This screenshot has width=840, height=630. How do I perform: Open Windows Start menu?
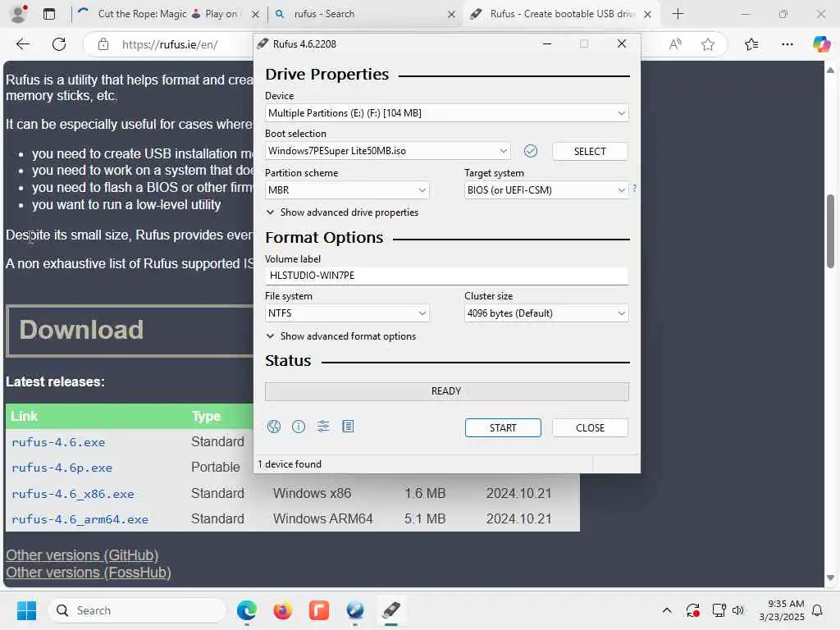pos(26,610)
